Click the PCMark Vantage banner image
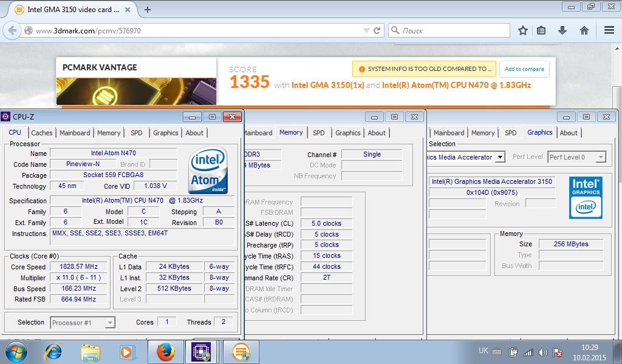This screenshot has width=622, height=364. (136, 91)
